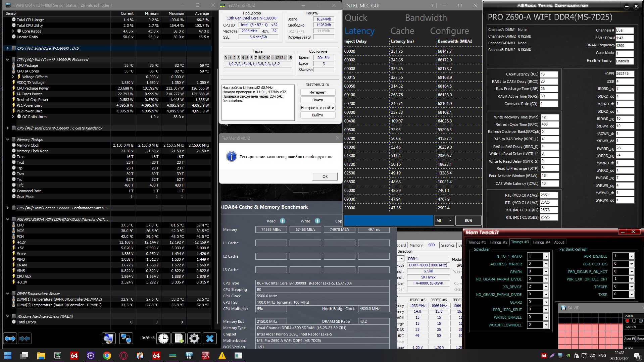Open the TXSR dropdown in Mem TweakIt
This screenshot has width=644, height=362.
point(632,295)
